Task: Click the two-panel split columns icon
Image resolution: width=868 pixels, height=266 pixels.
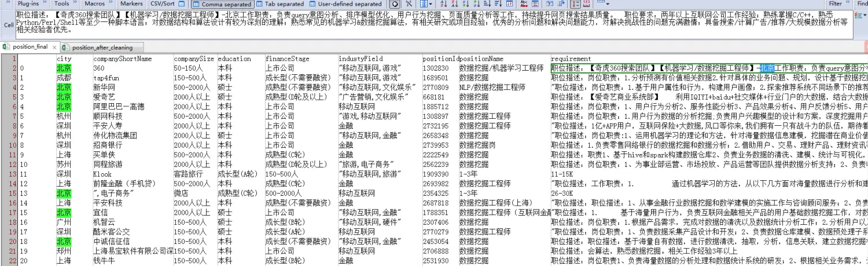Action: coord(549,4)
